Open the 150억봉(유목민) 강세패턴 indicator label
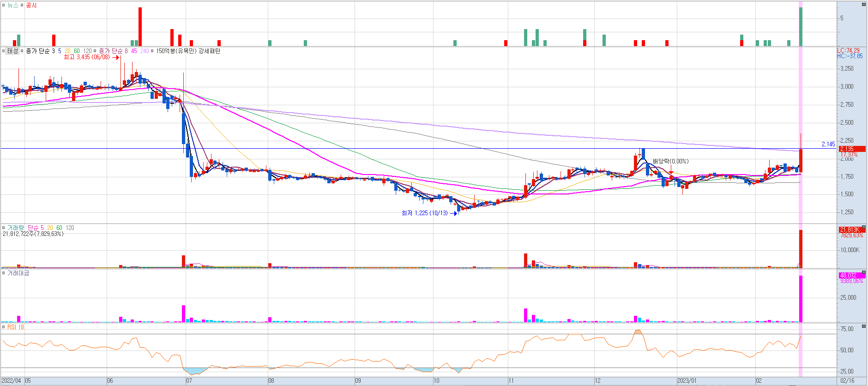 (188, 51)
